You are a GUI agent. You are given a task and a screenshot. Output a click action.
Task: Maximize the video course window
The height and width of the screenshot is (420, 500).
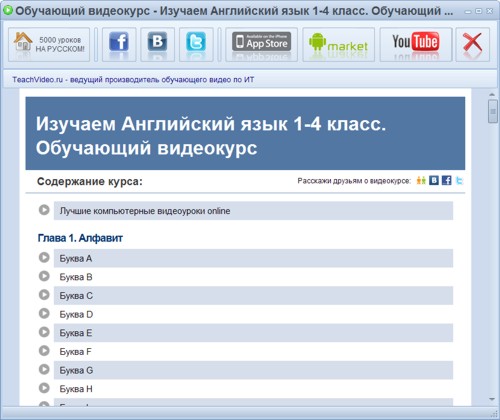click(479, 11)
